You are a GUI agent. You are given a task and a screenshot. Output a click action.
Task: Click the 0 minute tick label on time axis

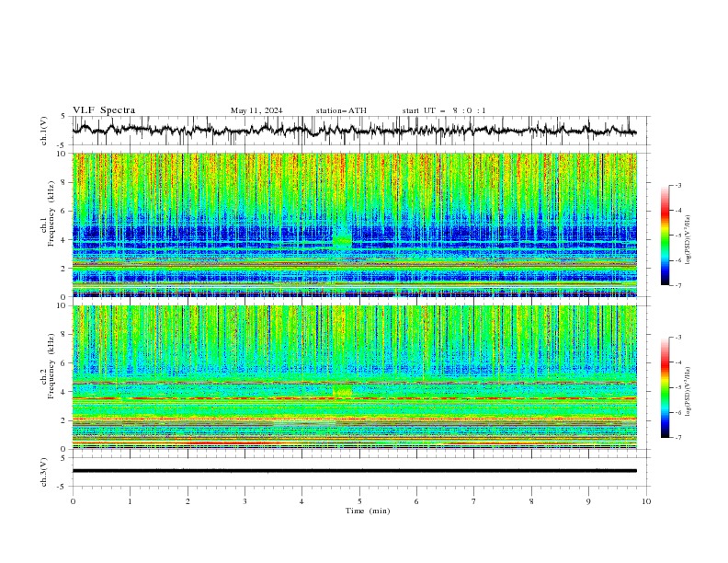(73, 501)
